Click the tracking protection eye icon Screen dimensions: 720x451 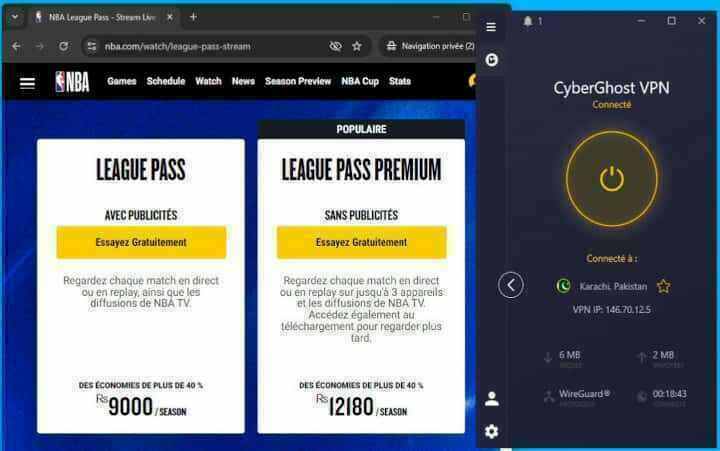coord(335,46)
